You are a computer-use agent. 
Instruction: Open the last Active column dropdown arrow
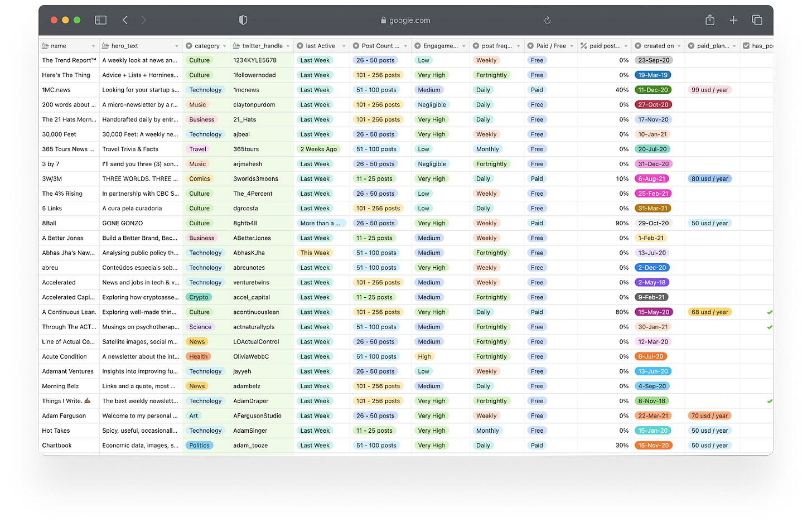[344, 46]
